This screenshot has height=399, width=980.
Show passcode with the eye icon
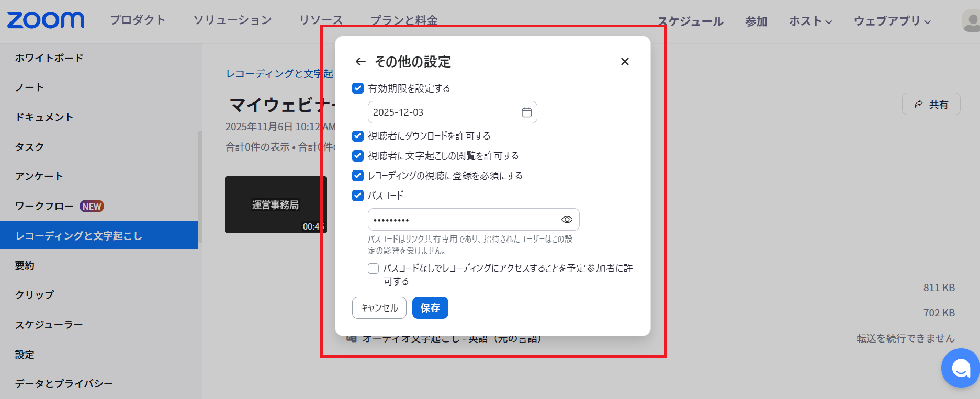(x=567, y=220)
